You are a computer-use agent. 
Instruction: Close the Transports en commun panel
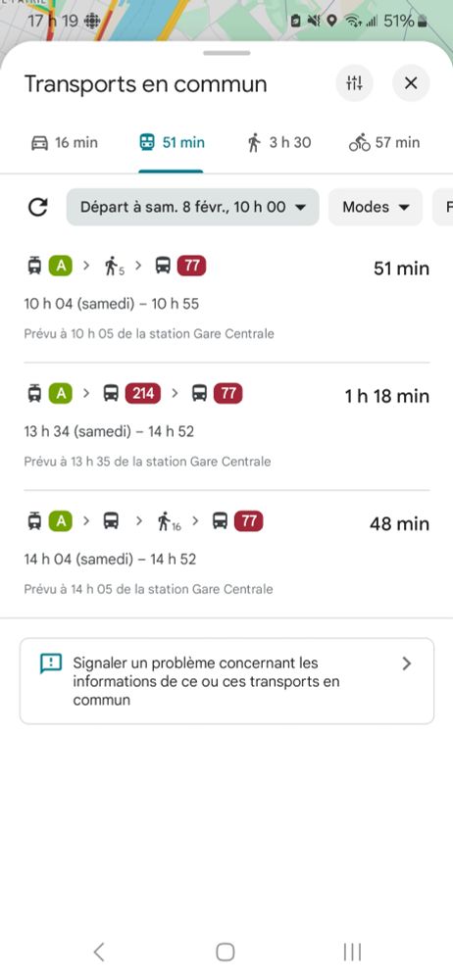[411, 82]
